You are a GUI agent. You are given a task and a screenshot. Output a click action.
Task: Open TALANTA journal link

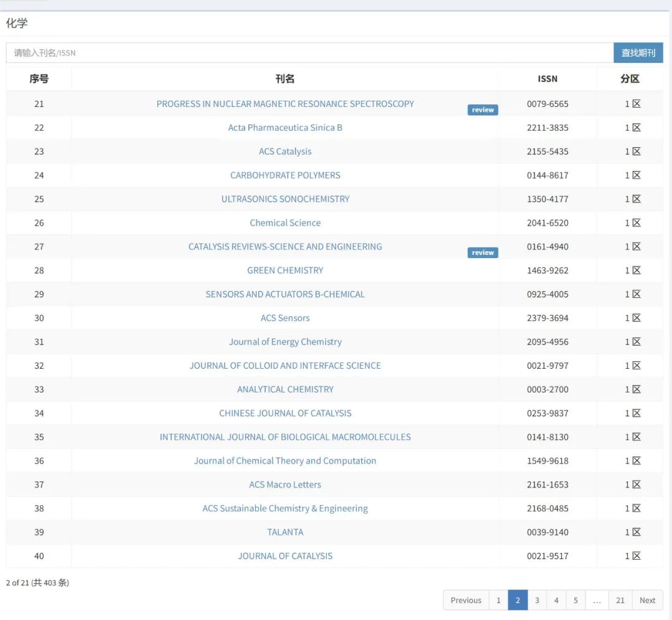(285, 532)
